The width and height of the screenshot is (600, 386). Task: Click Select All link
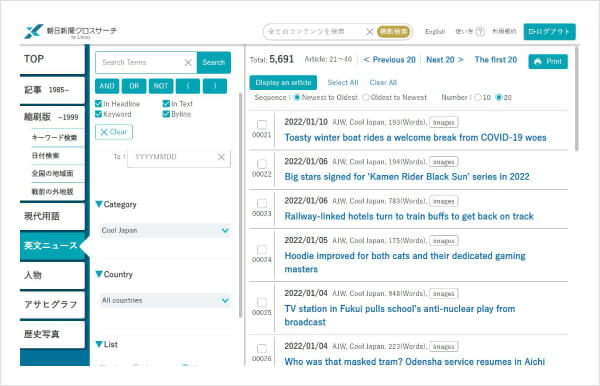tap(343, 83)
